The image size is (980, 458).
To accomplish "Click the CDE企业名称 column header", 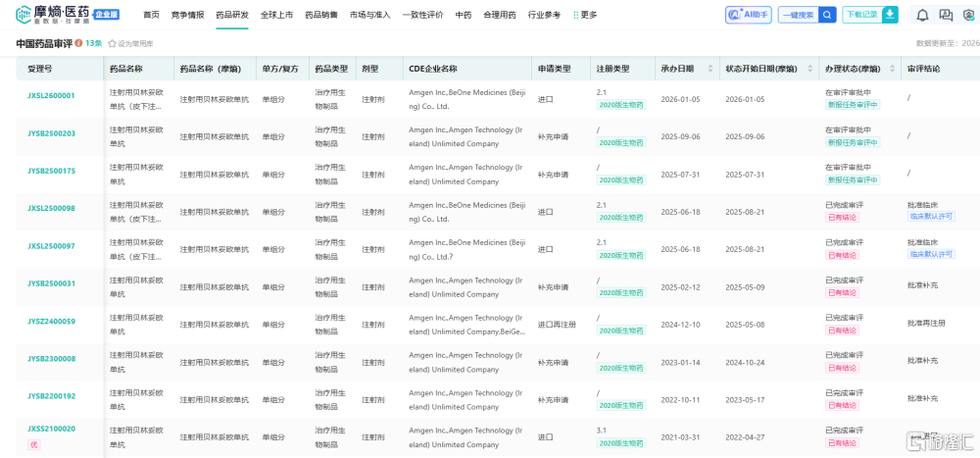I will pos(432,69).
